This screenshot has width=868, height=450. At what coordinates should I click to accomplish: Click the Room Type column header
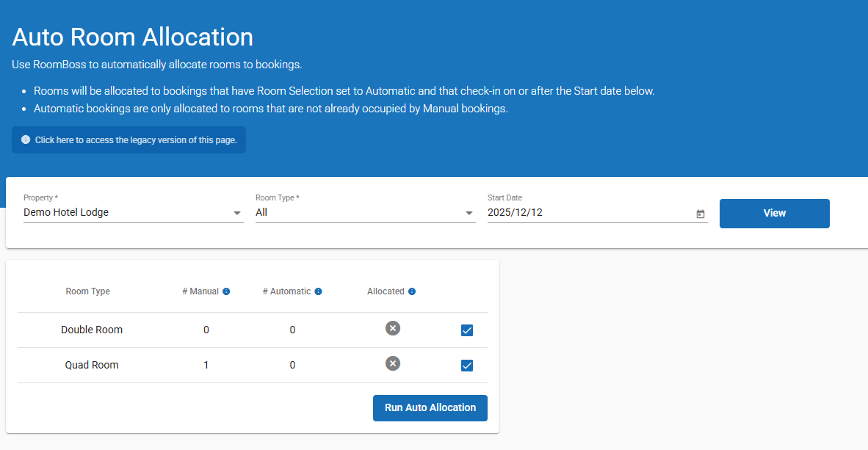pyautogui.click(x=88, y=291)
